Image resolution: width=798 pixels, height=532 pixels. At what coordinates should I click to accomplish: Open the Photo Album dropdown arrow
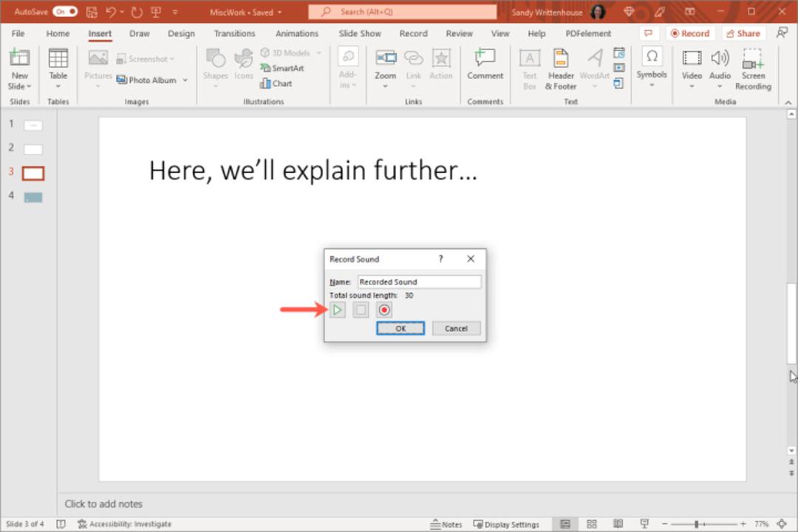tap(185, 80)
